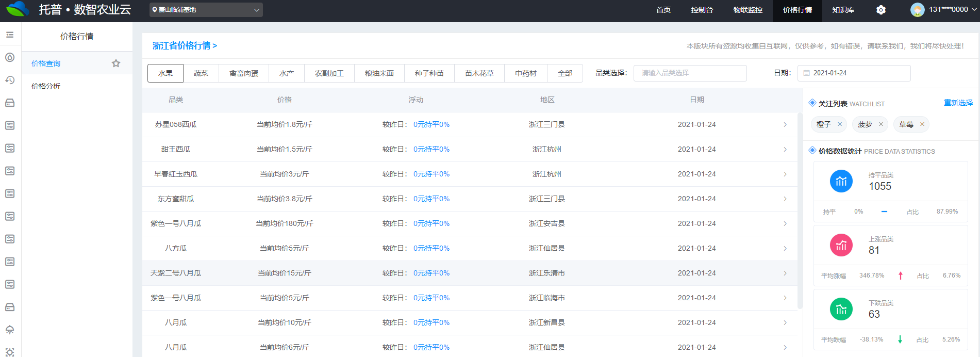The width and height of the screenshot is (980, 357).
Task: Click the 当前均价180元/斤 cell
Action: (285, 223)
